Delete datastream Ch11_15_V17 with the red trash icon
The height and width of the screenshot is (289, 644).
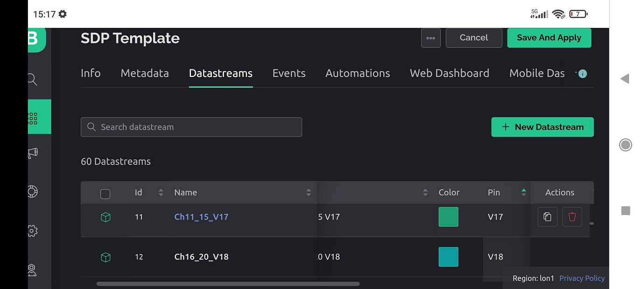[x=572, y=217]
